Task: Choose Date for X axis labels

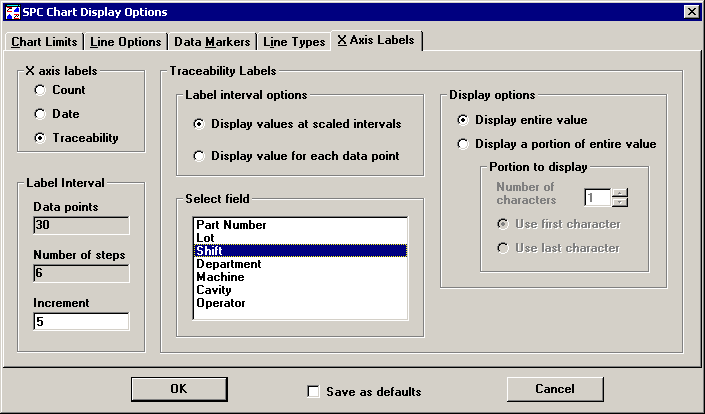Action: point(40,114)
